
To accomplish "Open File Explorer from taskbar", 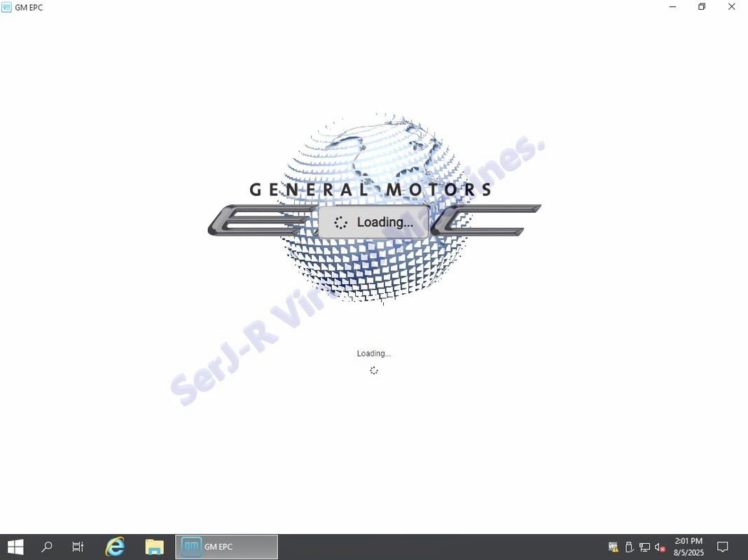I will tap(154, 547).
